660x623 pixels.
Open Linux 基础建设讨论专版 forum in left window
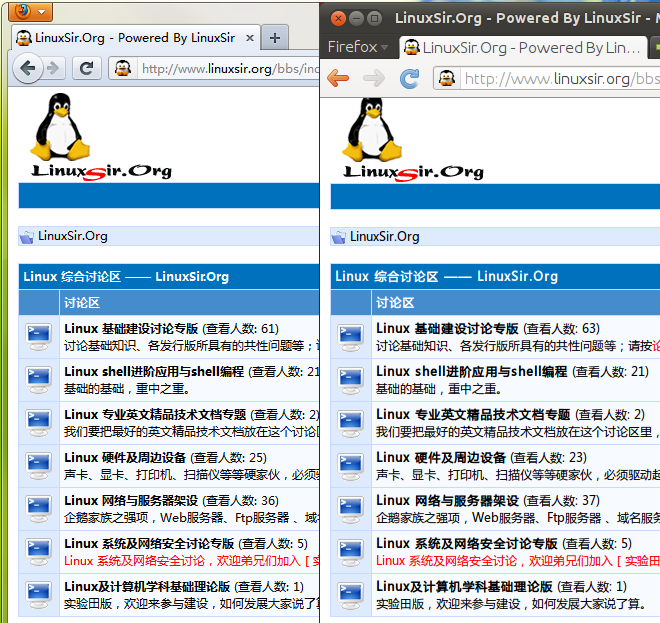pos(131,328)
